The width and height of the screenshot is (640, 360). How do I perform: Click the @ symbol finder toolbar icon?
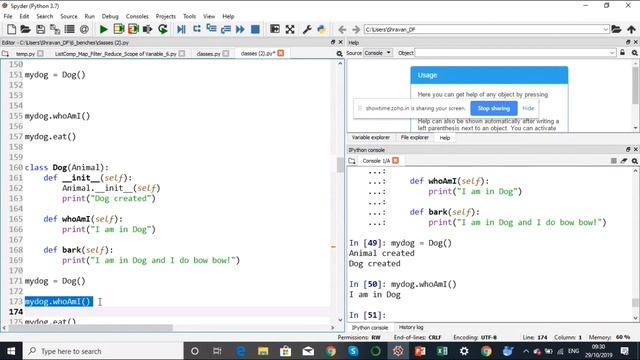coord(84,29)
